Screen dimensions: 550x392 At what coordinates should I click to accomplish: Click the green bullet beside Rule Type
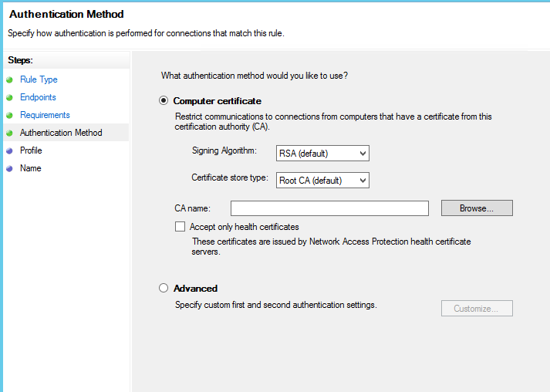tap(9, 80)
